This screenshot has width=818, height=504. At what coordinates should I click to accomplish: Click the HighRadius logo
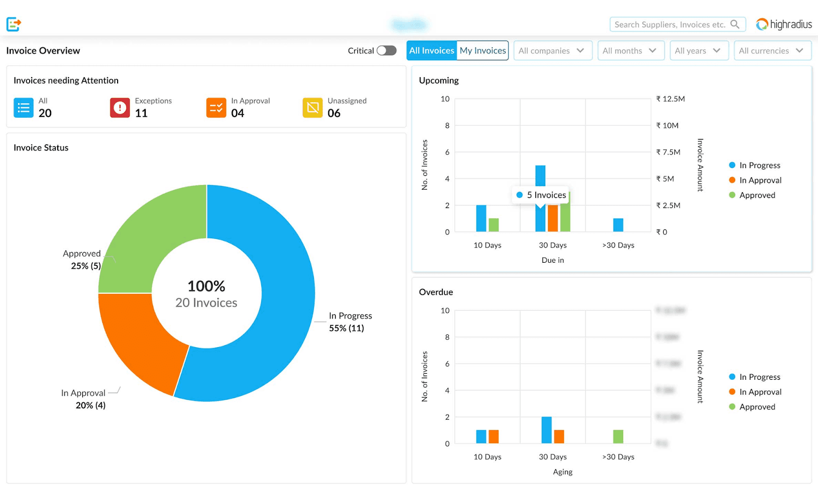784,24
